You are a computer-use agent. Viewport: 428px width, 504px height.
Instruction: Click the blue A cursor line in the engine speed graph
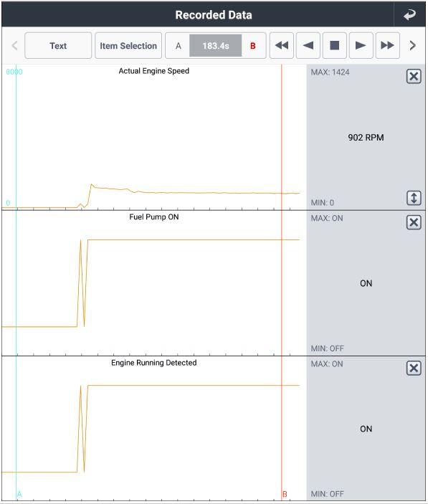point(16,137)
